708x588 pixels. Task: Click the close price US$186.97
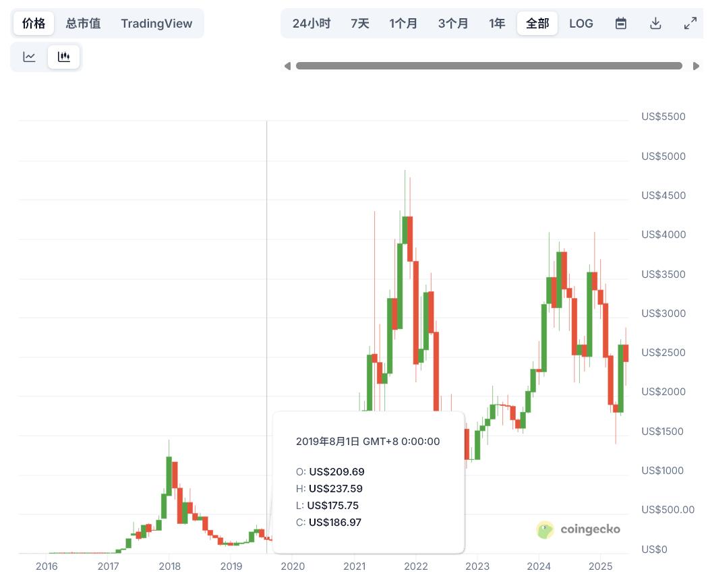(x=335, y=522)
